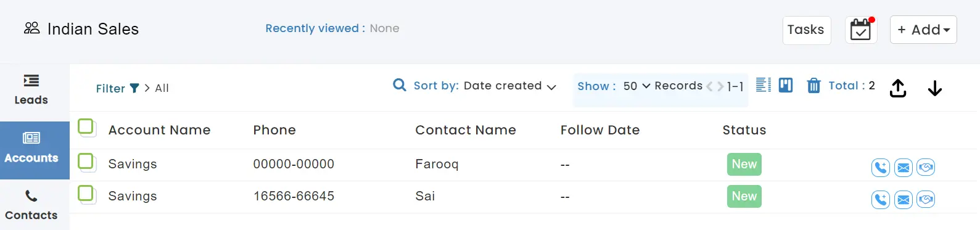
Task: Click the trash delete icon
Action: coord(814,86)
